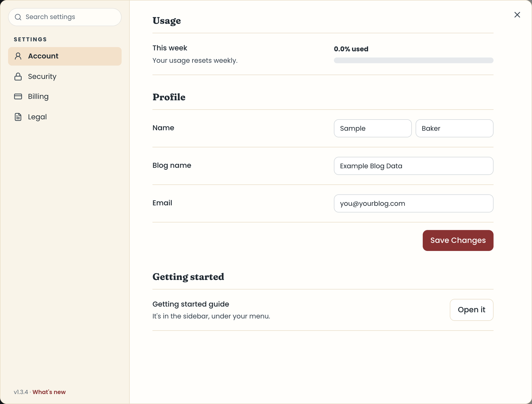Click the Email label text

click(162, 203)
